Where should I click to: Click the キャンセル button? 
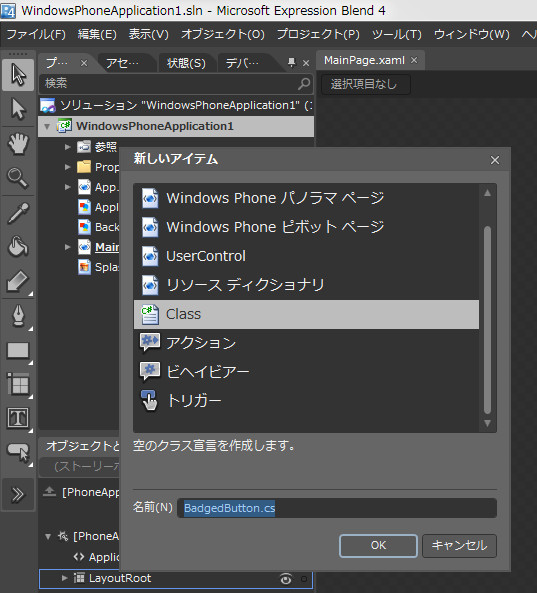tap(459, 546)
